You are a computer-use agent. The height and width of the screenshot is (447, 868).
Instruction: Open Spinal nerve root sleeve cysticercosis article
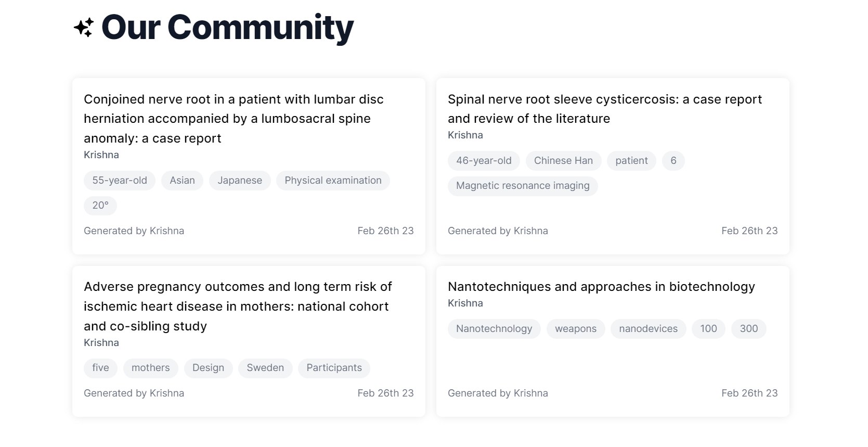point(604,109)
